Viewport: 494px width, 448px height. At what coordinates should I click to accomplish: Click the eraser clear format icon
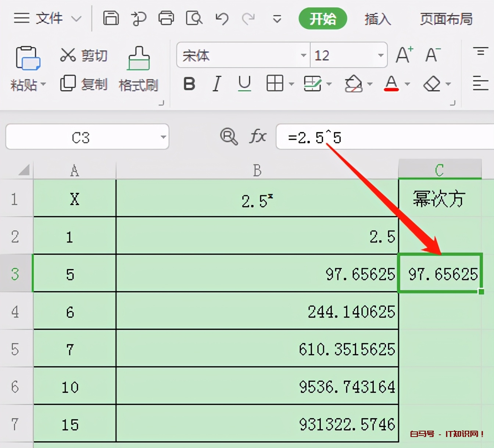tap(432, 84)
